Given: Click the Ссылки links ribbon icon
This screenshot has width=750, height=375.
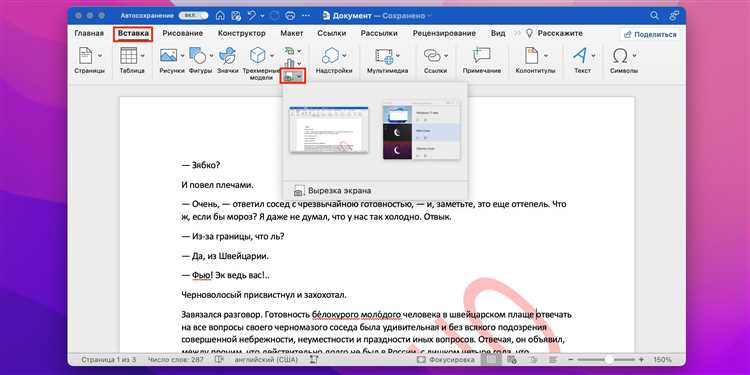Looking at the screenshot, I should [431, 56].
